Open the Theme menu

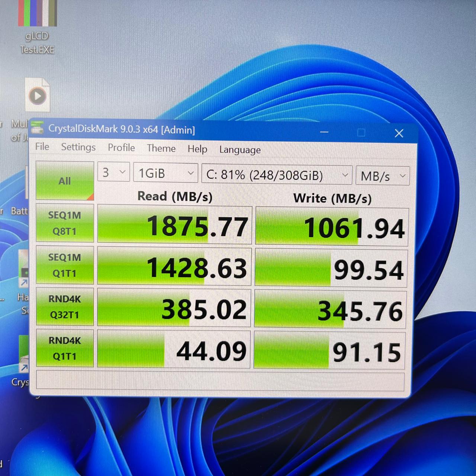click(161, 148)
